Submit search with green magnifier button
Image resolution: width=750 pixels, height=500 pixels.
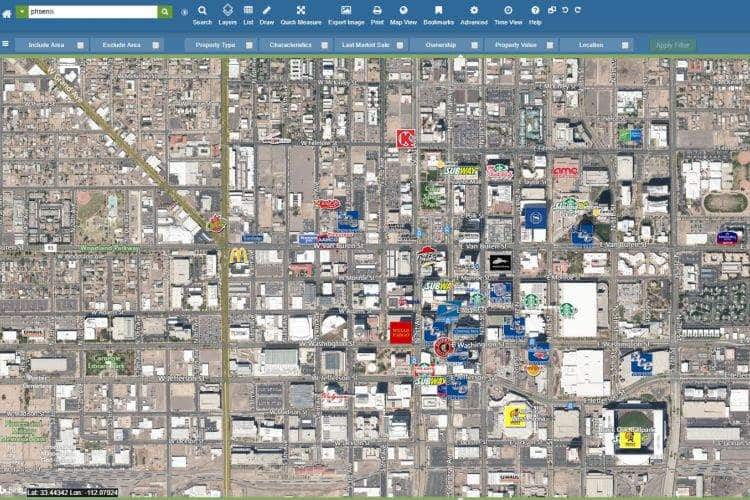[x=165, y=12]
